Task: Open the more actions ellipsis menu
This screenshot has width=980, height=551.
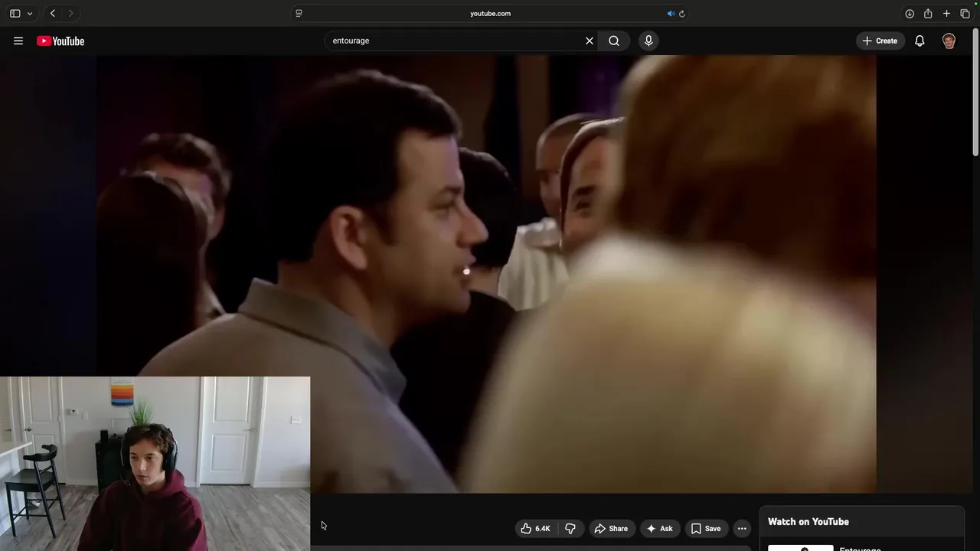Action: 742,528
